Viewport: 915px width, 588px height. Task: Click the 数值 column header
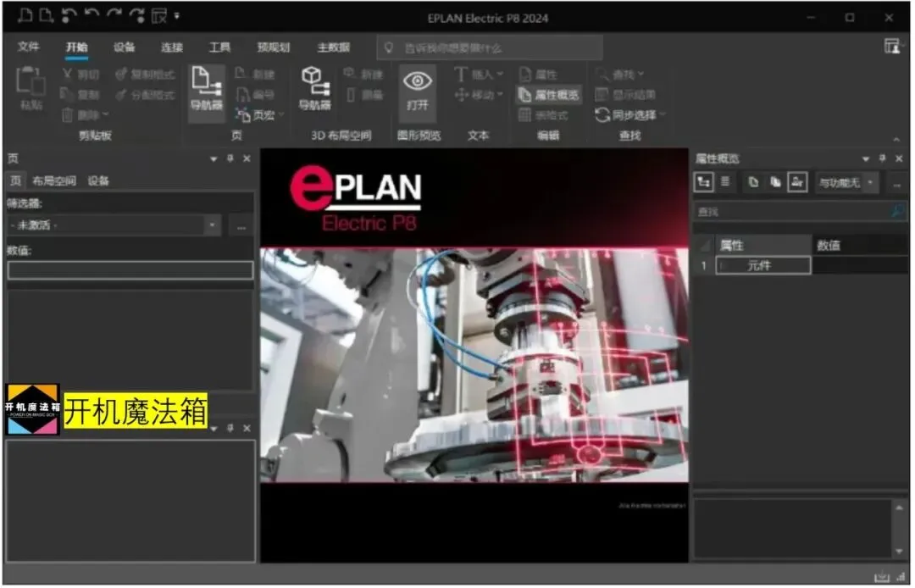(862, 246)
